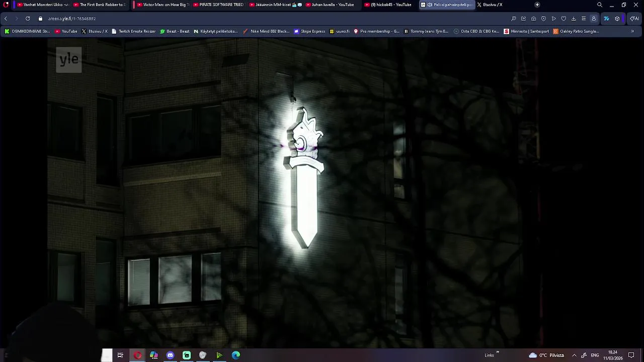The image size is (644, 362).
Task: Expand bookmarks bar overflow chevron
Action: click(632, 31)
